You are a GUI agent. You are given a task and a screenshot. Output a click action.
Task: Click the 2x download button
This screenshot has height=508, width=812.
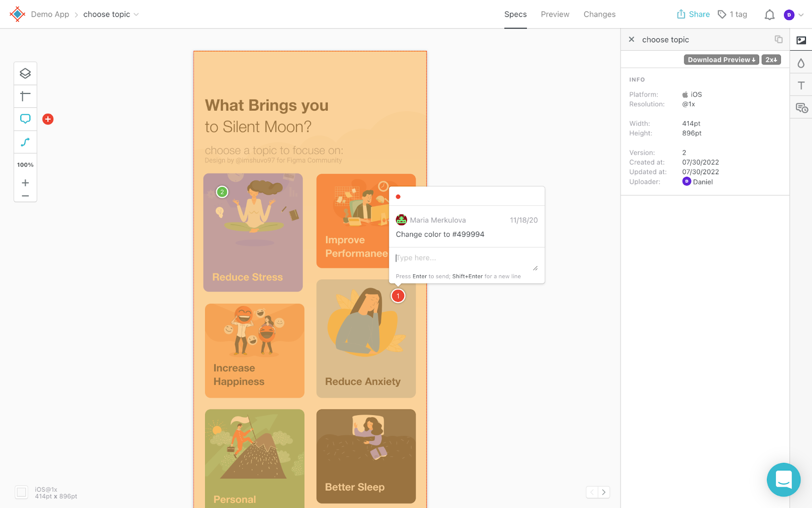(x=771, y=59)
